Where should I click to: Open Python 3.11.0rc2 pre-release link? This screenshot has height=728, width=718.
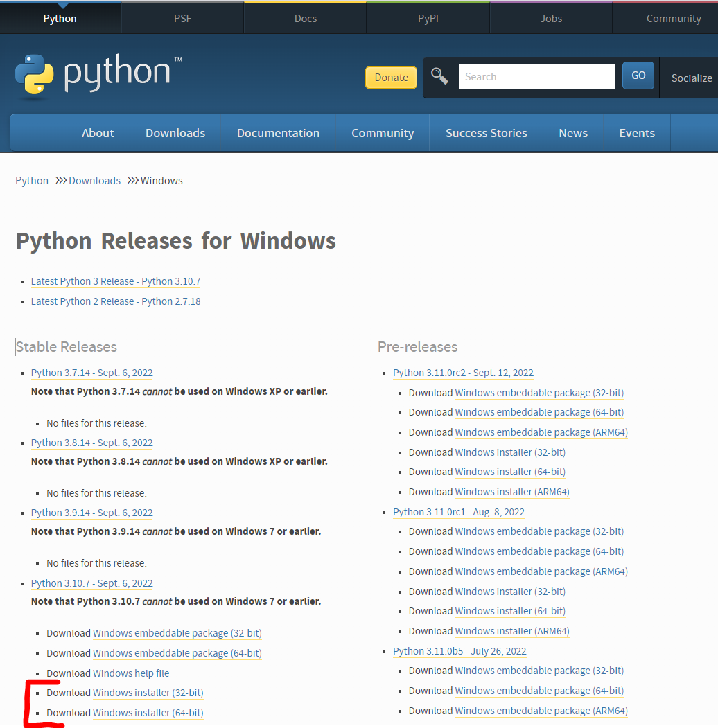463,373
